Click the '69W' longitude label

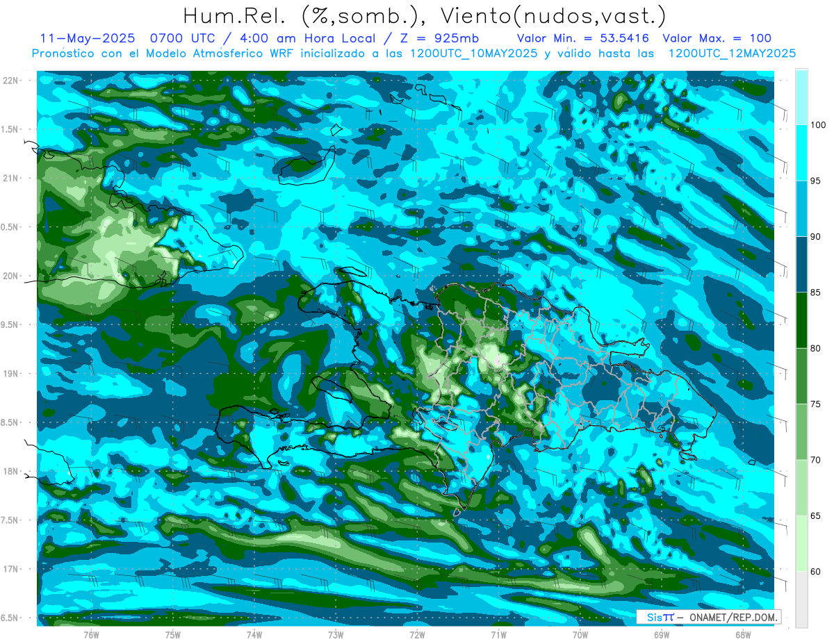(x=662, y=634)
